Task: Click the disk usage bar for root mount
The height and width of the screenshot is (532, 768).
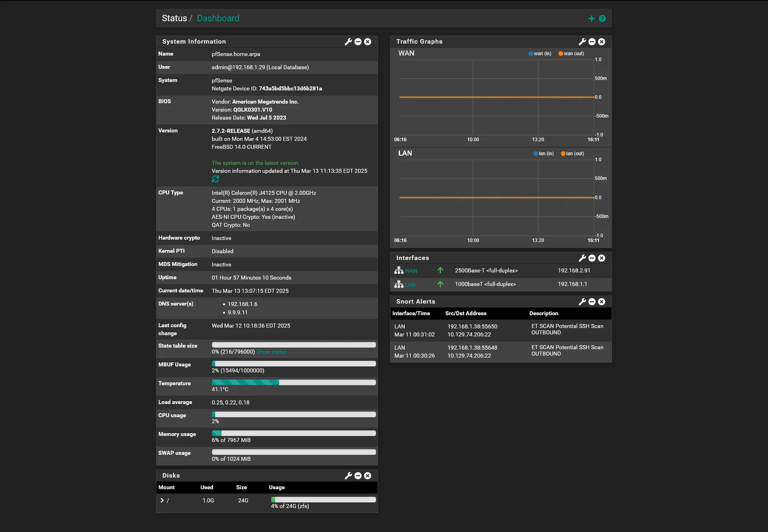Action: point(324,500)
